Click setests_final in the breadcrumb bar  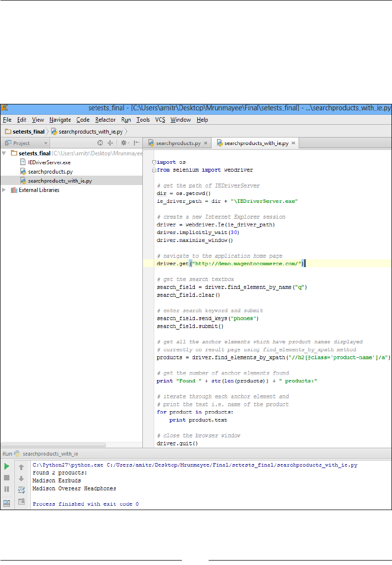coord(27,132)
